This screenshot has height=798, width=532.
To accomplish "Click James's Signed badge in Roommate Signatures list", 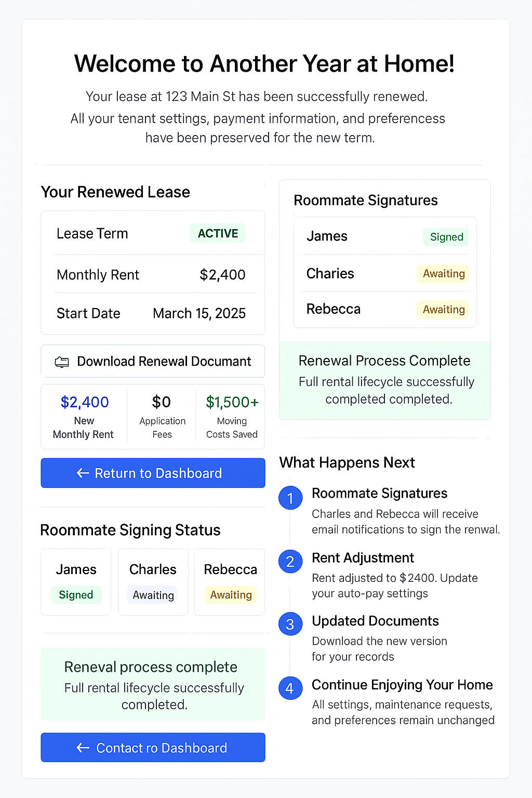I will (x=446, y=237).
